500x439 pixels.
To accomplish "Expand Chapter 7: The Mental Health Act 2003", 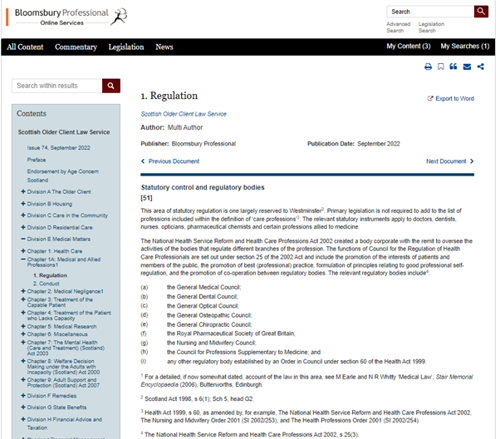I will coord(23,342).
